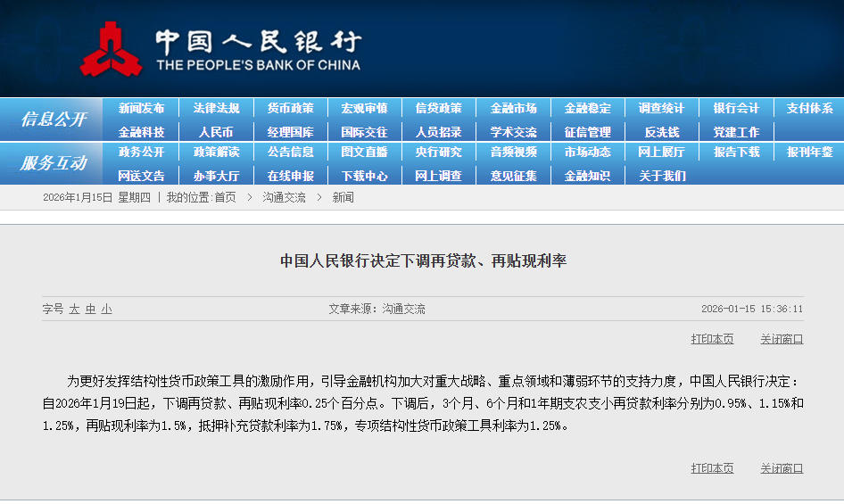The width and height of the screenshot is (844, 504).
Task: Go to 沟通交流 in the breadcrumb
Action: click(x=284, y=197)
